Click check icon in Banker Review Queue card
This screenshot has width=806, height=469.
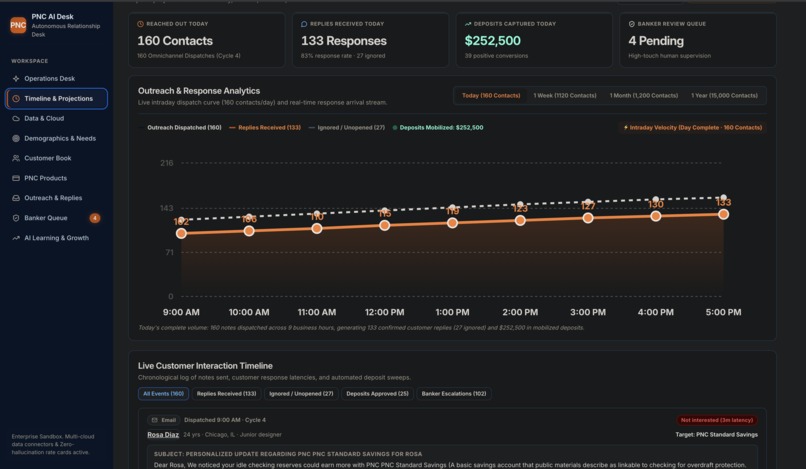632,24
